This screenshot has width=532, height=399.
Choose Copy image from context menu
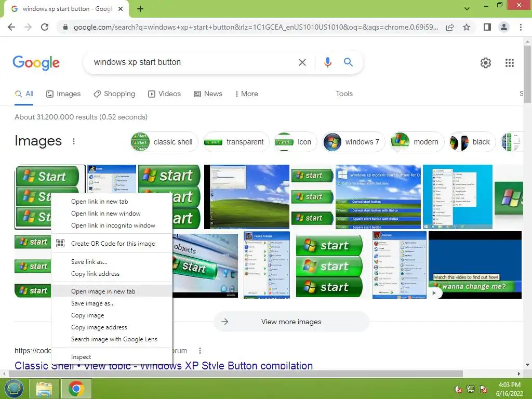pos(112,315)
